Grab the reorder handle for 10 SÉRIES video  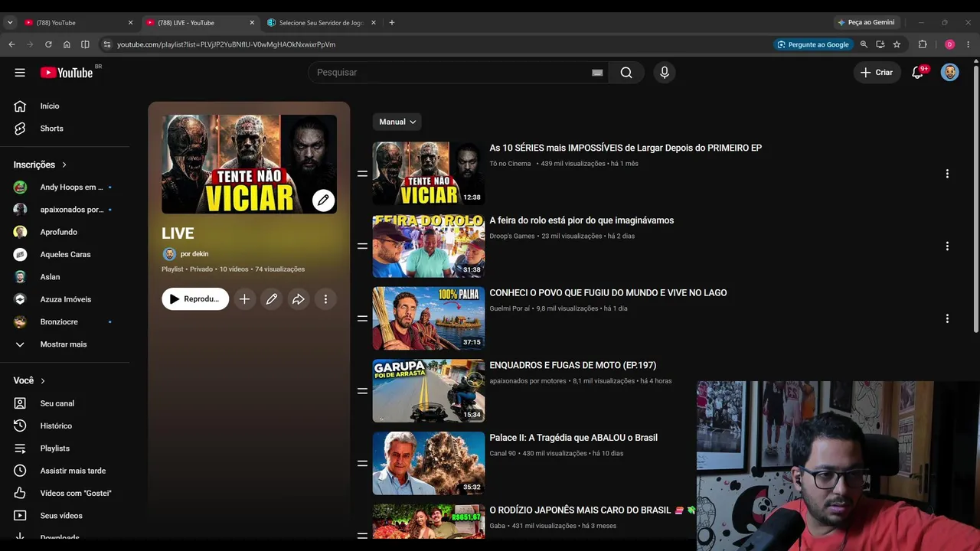pyautogui.click(x=362, y=174)
